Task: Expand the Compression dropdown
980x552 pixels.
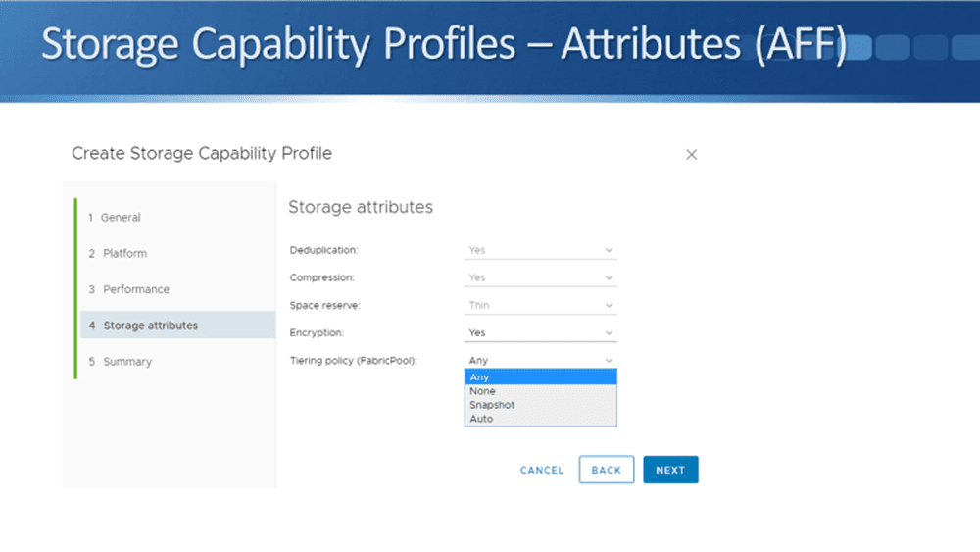Action: pos(540,278)
